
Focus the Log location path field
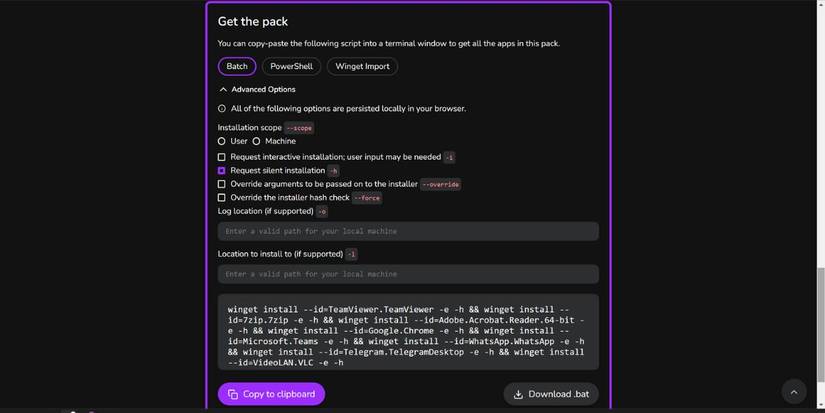pyautogui.click(x=408, y=231)
